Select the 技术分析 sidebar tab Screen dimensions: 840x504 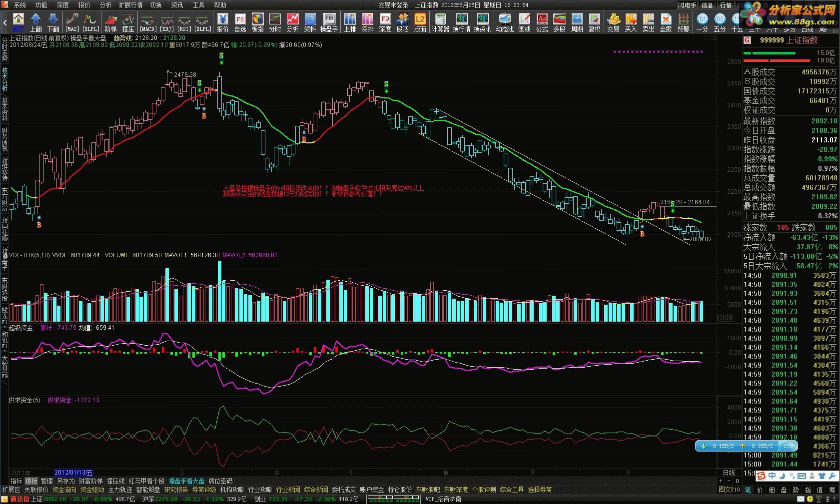[x=4, y=79]
